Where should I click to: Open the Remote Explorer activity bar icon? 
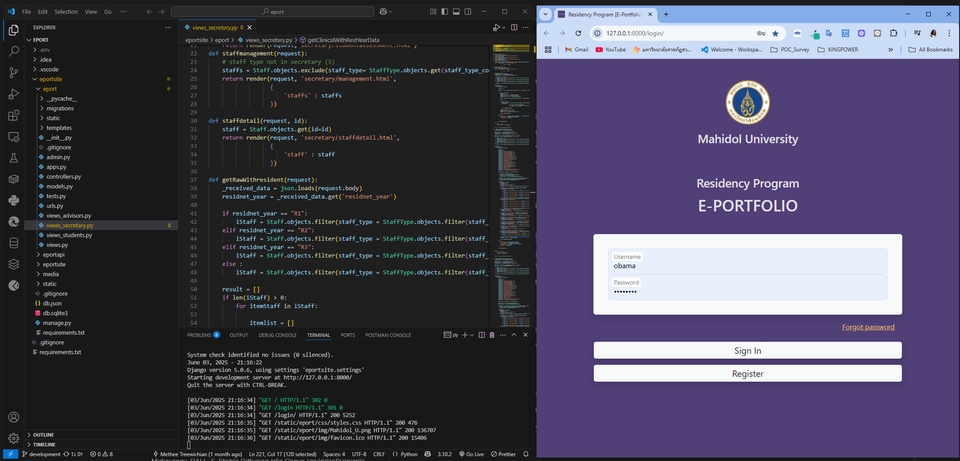tap(13, 137)
